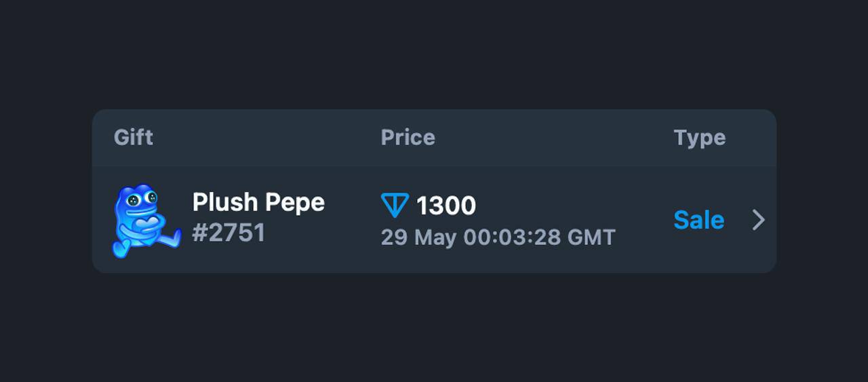This screenshot has height=382, width=868.
Task: Select the Type column header
Action: tap(700, 138)
